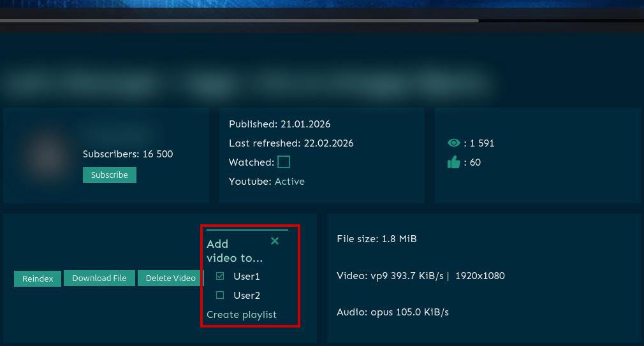
Task: Click the Add video to heading
Action: click(x=234, y=251)
